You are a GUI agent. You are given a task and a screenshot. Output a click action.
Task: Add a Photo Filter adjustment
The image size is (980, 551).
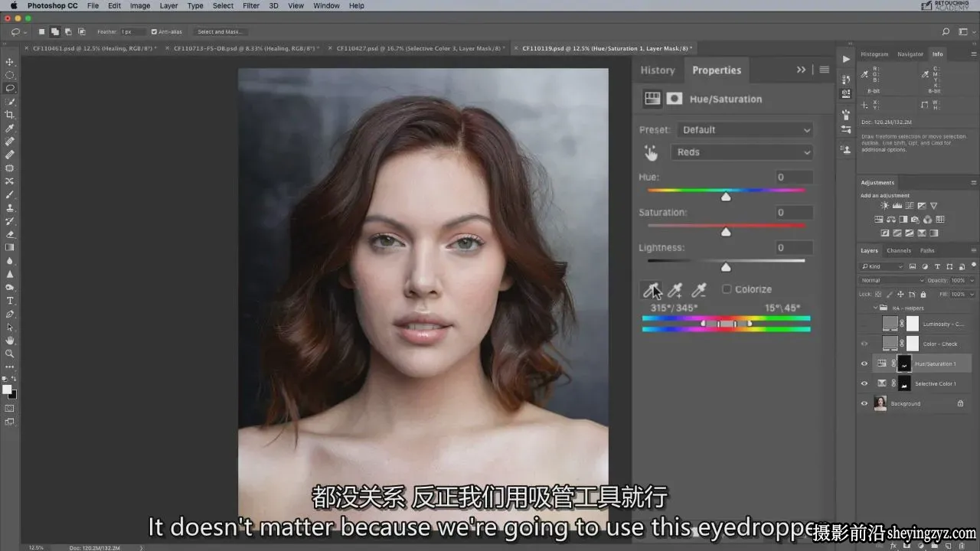[916, 220]
